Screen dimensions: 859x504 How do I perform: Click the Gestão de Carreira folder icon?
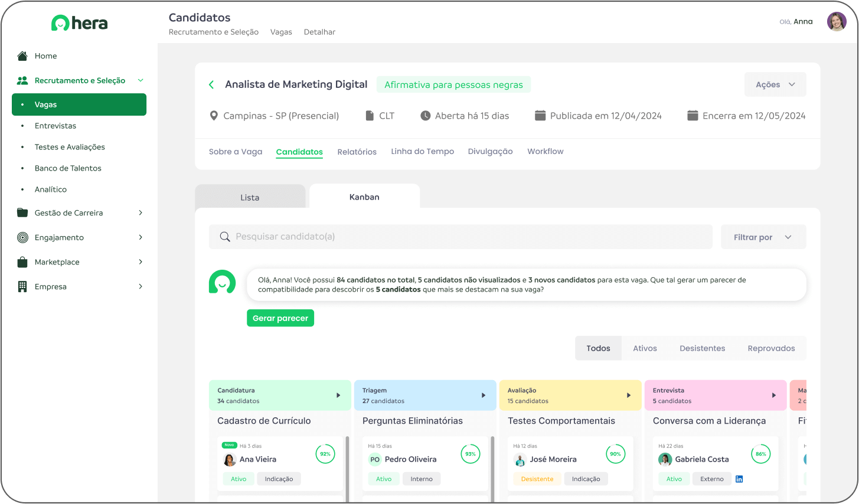[22, 213]
